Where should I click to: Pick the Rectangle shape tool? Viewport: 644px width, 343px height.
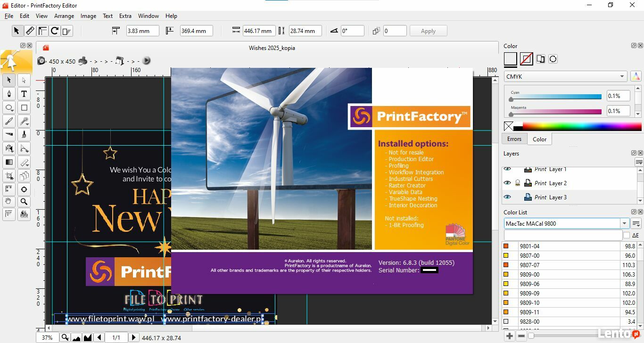pos(24,107)
